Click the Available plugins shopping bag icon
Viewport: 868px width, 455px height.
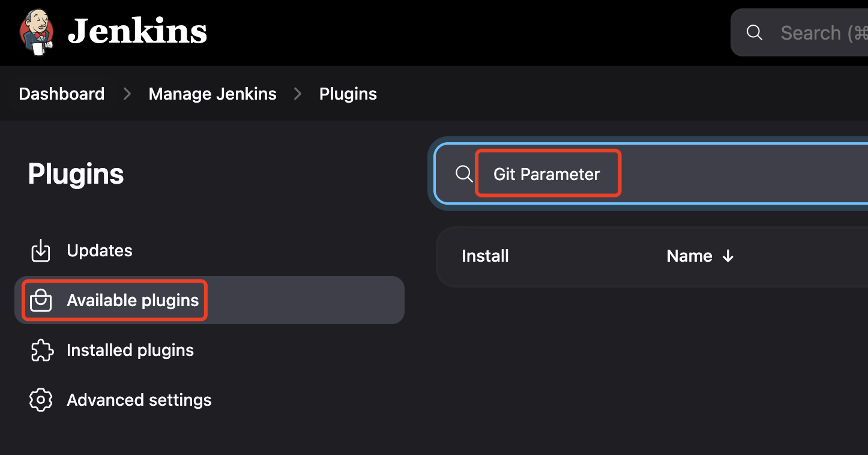click(41, 300)
